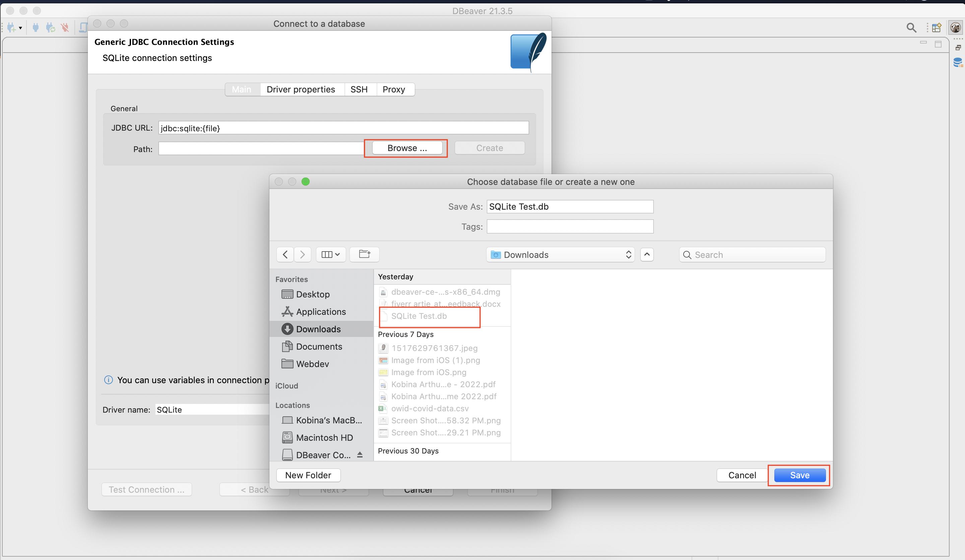Click the new database connection plug icon

[x=11, y=27]
